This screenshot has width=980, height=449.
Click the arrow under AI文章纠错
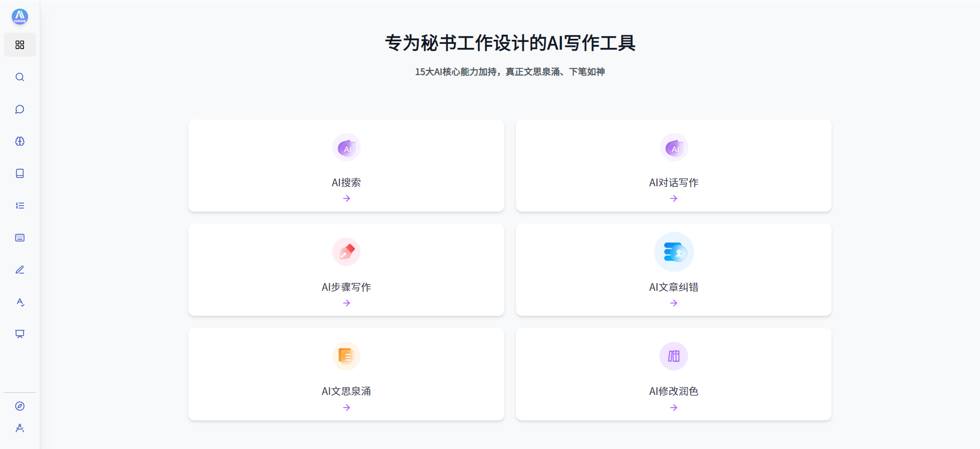click(674, 303)
